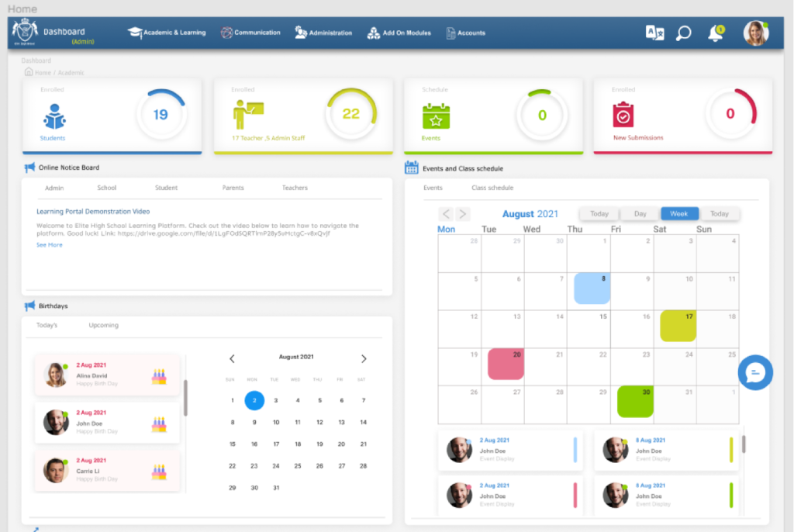Open the floating chat bubble icon

[x=754, y=373]
